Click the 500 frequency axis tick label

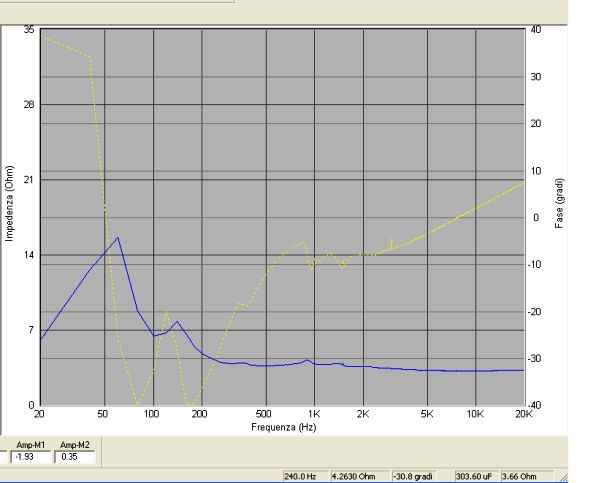263,414
